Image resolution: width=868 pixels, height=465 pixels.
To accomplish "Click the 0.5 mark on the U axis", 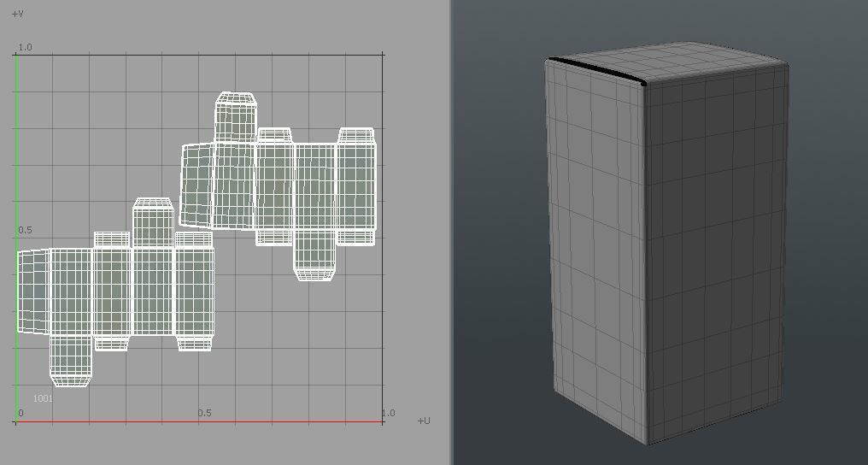I will click(x=205, y=413).
